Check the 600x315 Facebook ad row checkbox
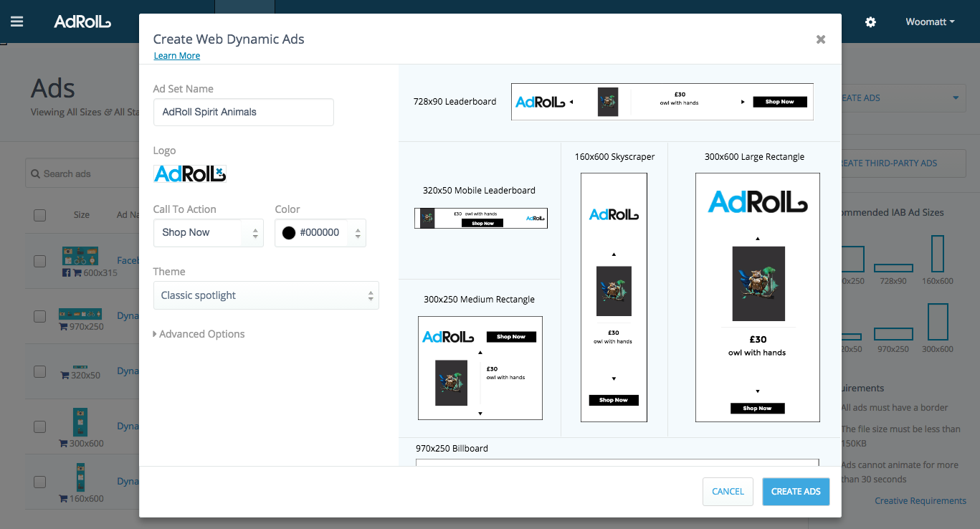 39,261
